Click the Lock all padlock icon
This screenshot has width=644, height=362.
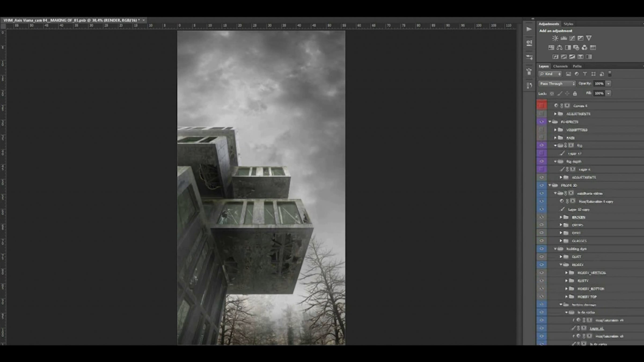click(575, 93)
